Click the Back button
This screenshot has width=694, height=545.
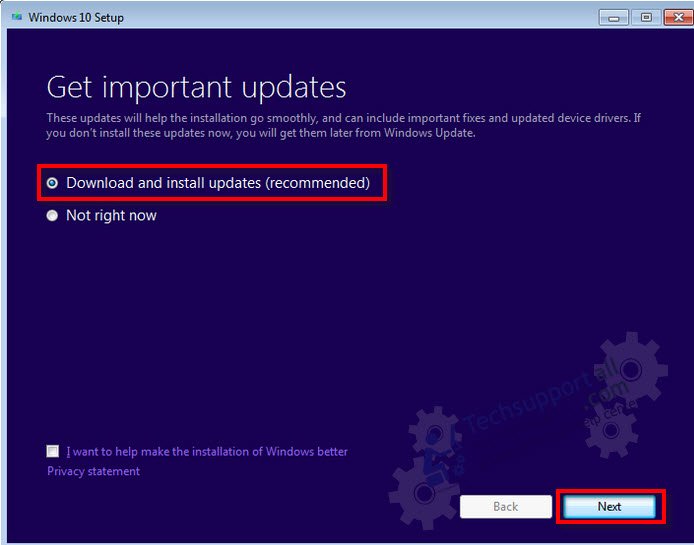[x=506, y=506]
